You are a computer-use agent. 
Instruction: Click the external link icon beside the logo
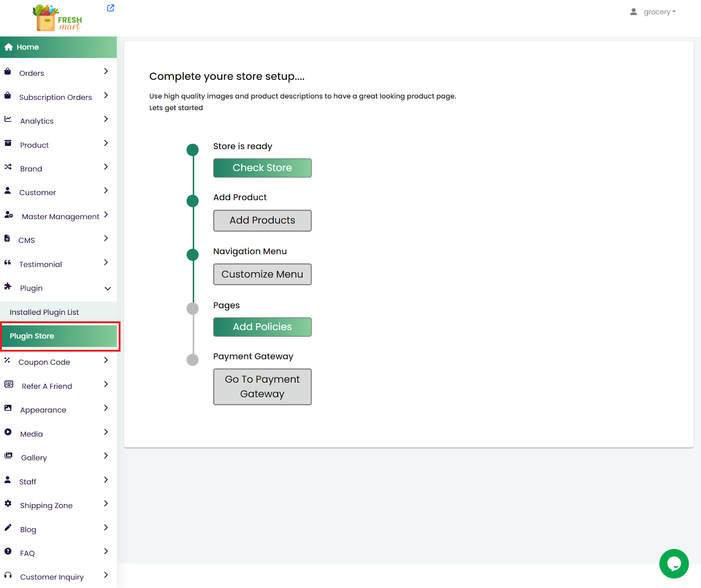tap(110, 8)
